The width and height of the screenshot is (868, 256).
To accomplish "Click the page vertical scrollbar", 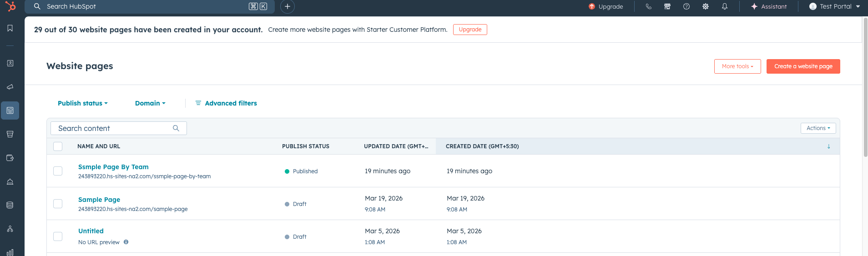I will [865, 86].
